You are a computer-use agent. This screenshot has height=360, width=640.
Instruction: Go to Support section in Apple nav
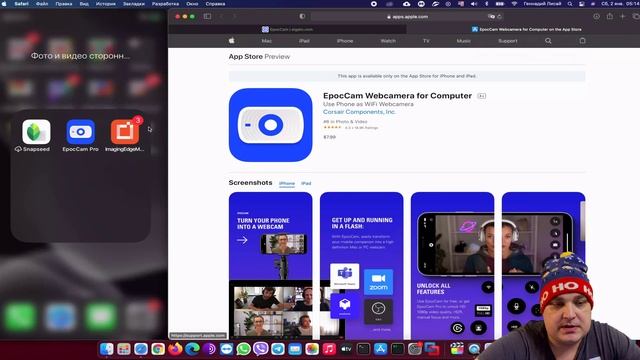pyautogui.click(x=508, y=41)
